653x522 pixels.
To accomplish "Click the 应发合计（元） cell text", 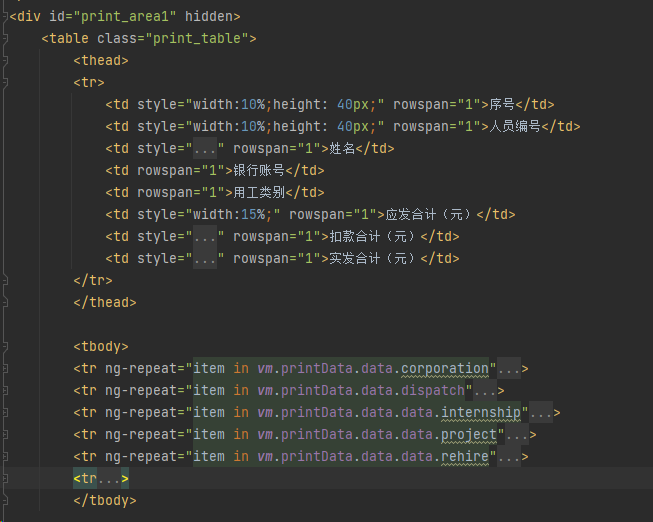I will [x=430, y=215].
